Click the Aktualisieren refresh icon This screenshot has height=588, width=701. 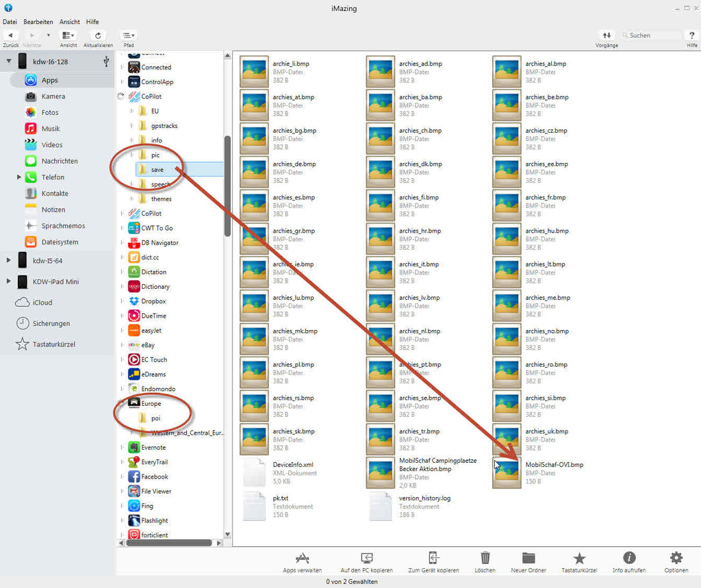click(98, 36)
